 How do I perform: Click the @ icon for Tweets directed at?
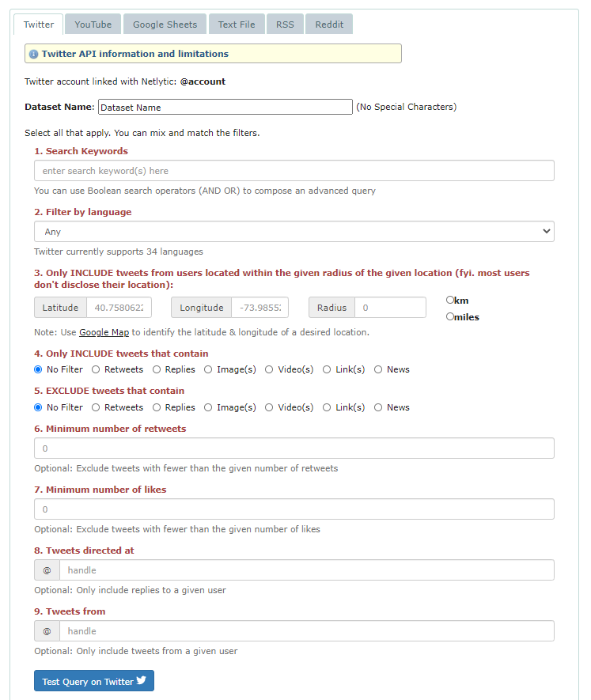pyautogui.click(x=47, y=570)
